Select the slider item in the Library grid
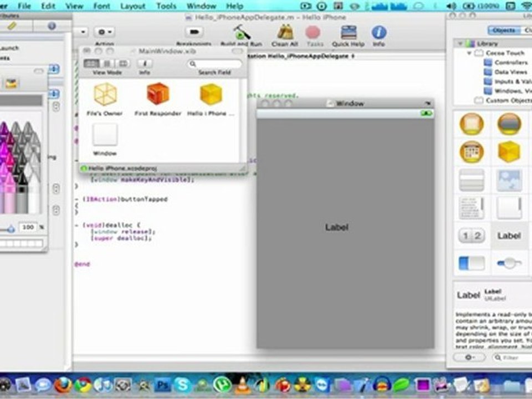The image size is (532, 399). [x=509, y=263]
